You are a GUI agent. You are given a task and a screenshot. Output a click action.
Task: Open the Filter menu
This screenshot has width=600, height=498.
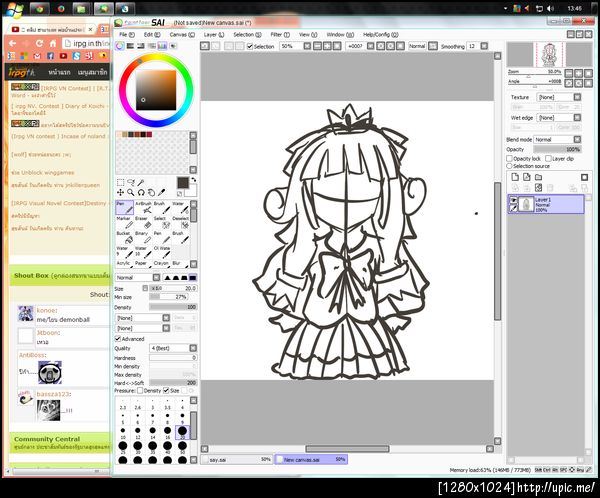point(280,34)
